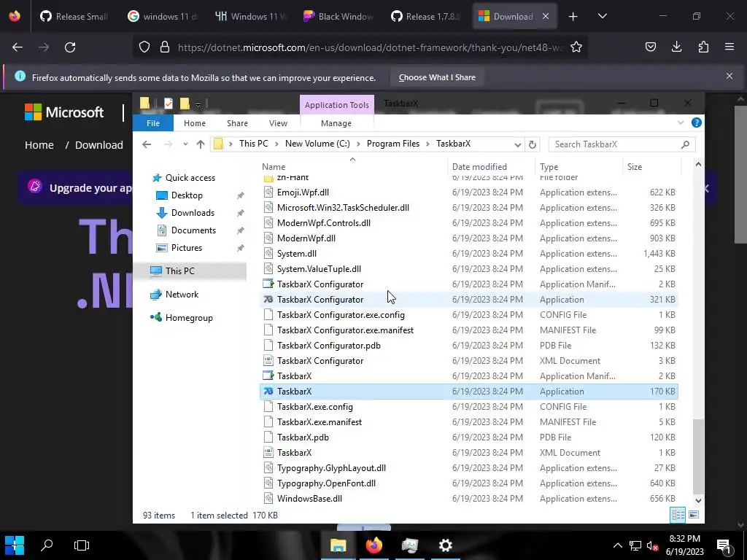747x560 pixels.
Task: Switch to the Release Small GitHub tab
Action: (74, 16)
